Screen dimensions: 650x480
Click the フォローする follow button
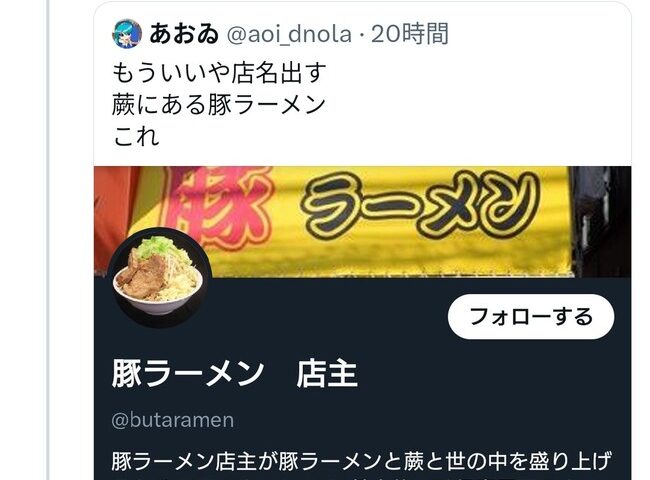coord(531,317)
